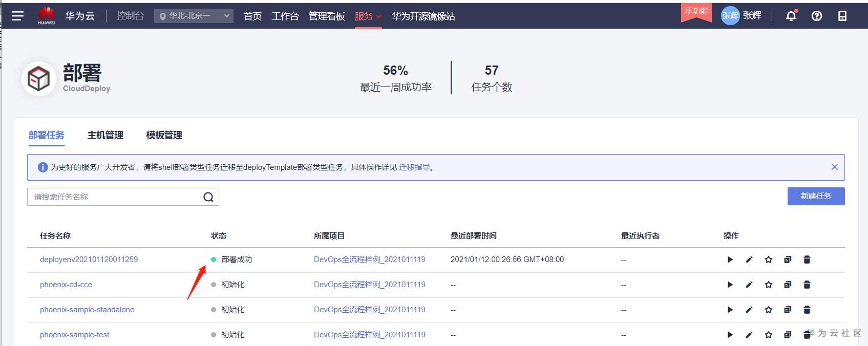The image size is (868, 346).
Task: Switch to the 模板管理 tab
Action: pyautogui.click(x=164, y=135)
